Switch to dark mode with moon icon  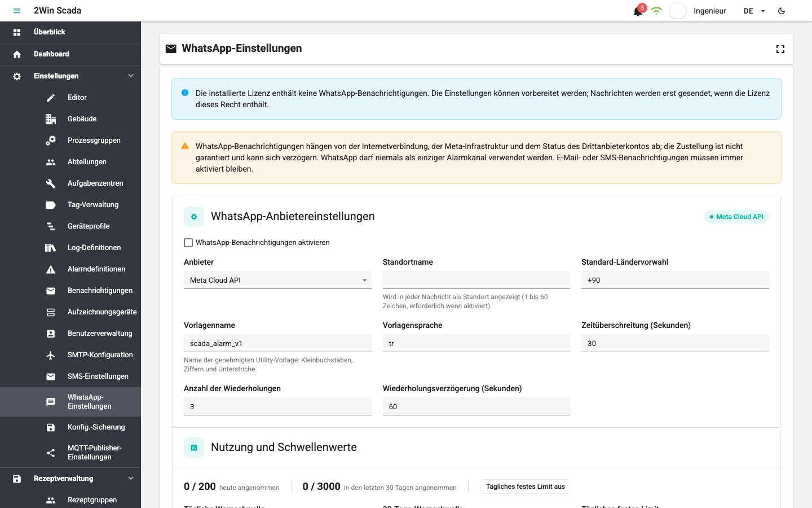coord(782,11)
